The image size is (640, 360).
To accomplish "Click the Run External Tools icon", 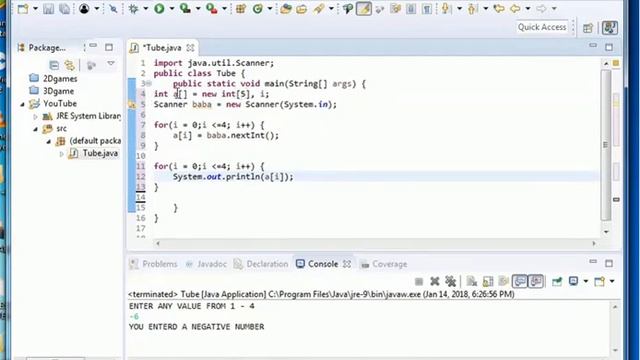I will (212, 9).
